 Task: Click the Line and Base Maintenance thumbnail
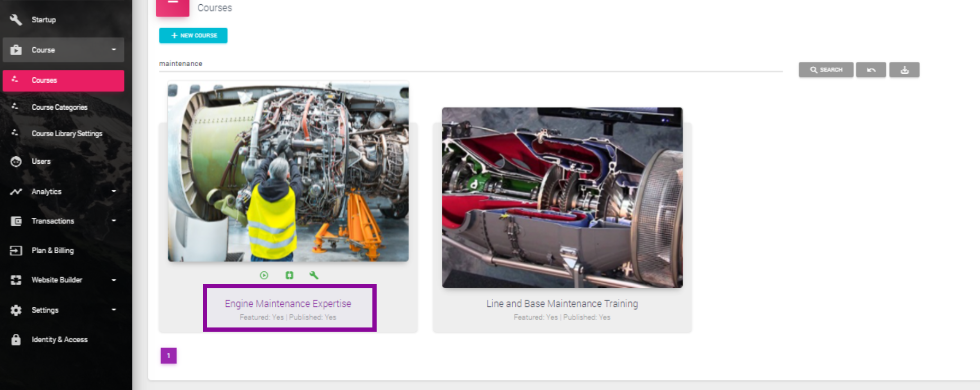562,198
